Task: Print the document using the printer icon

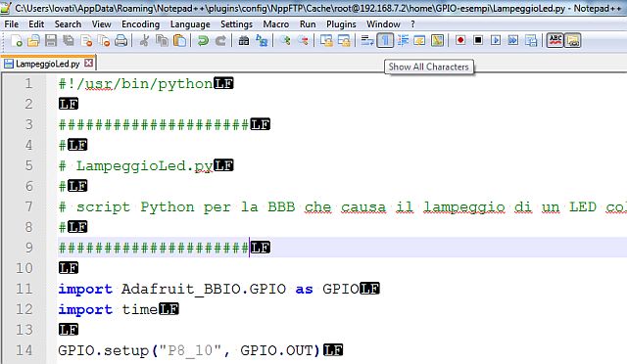Action: (121, 40)
